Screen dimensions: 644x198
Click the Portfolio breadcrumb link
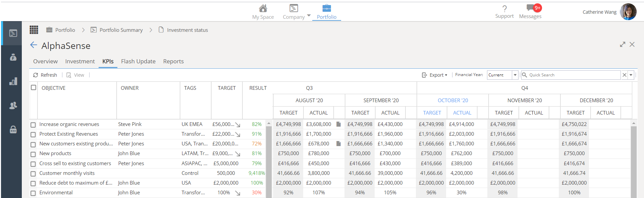[60, 30]
